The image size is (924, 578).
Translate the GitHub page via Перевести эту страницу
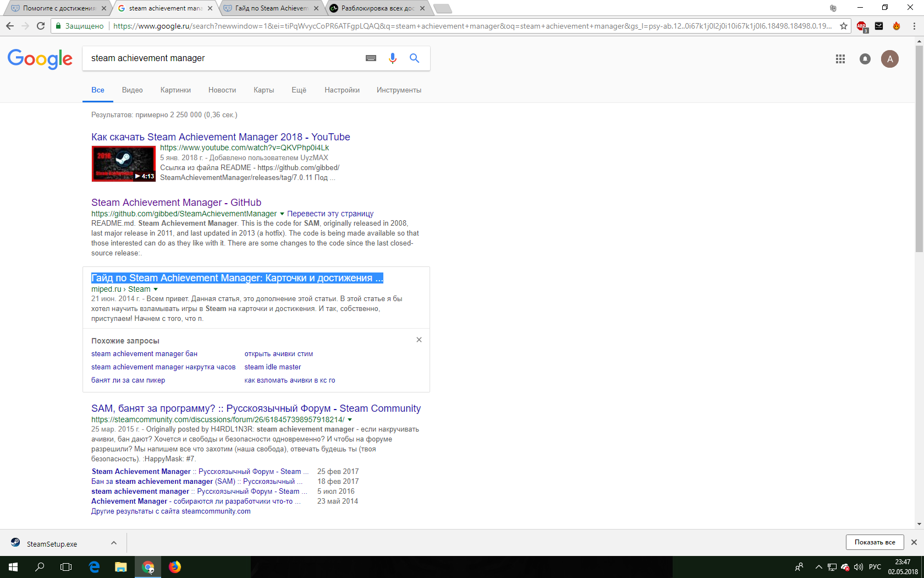pos(330,214)
